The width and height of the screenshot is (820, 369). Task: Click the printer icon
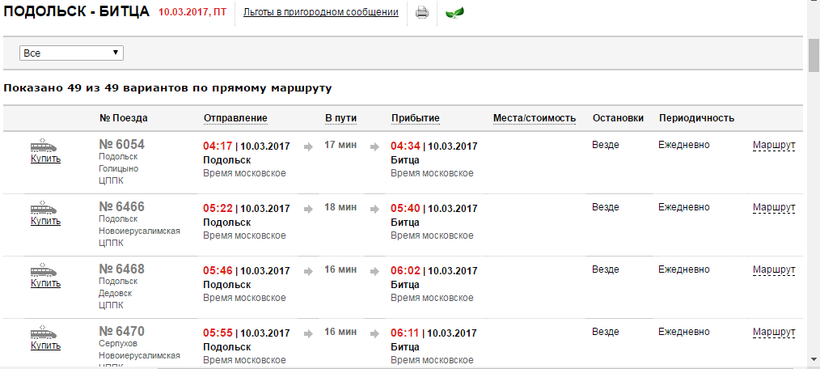tap(422, 13)
